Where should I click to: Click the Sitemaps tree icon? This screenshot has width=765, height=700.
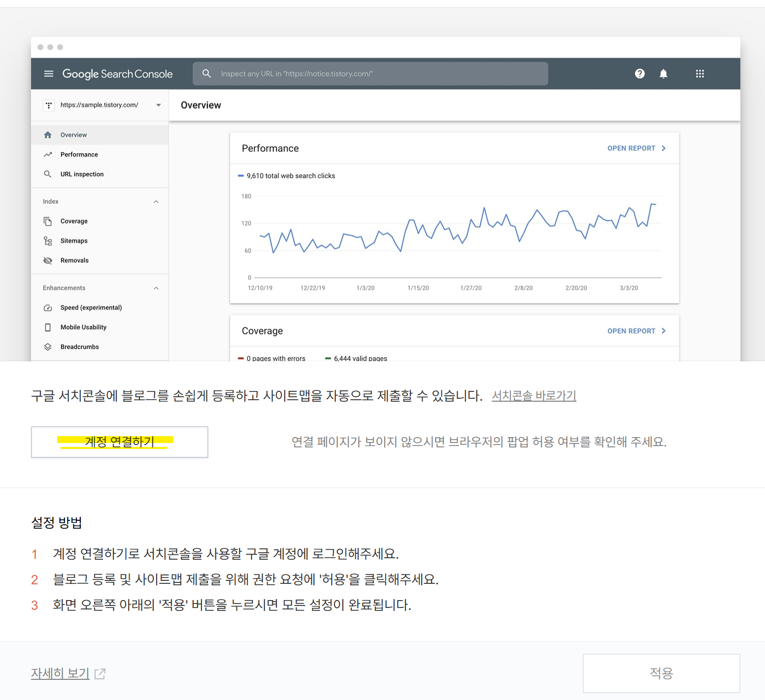pos(48,241)
